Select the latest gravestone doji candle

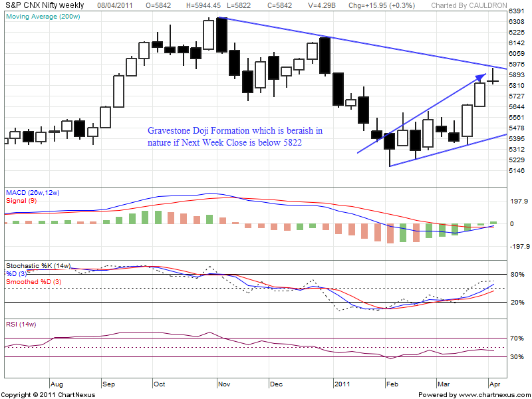coord(493,80)
